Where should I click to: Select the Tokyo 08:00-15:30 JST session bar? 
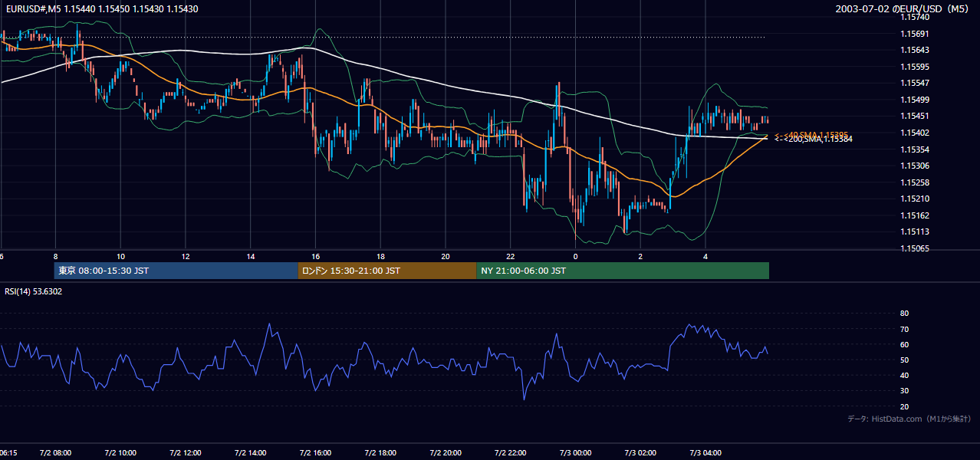click(x=176, y=271)
